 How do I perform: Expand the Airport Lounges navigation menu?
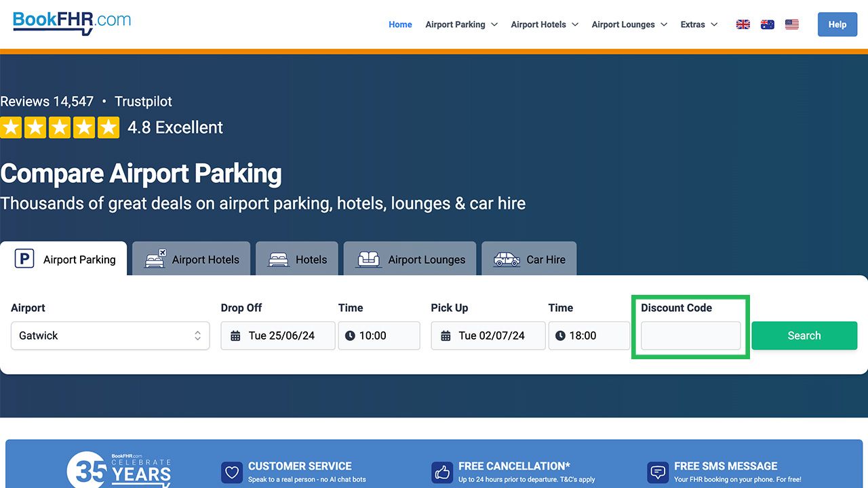coord(629,24)
